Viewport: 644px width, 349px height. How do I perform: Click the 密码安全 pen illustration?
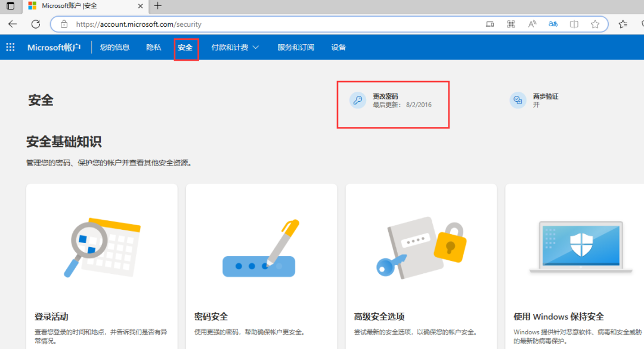pyautogui.click(x=261, y=248)
